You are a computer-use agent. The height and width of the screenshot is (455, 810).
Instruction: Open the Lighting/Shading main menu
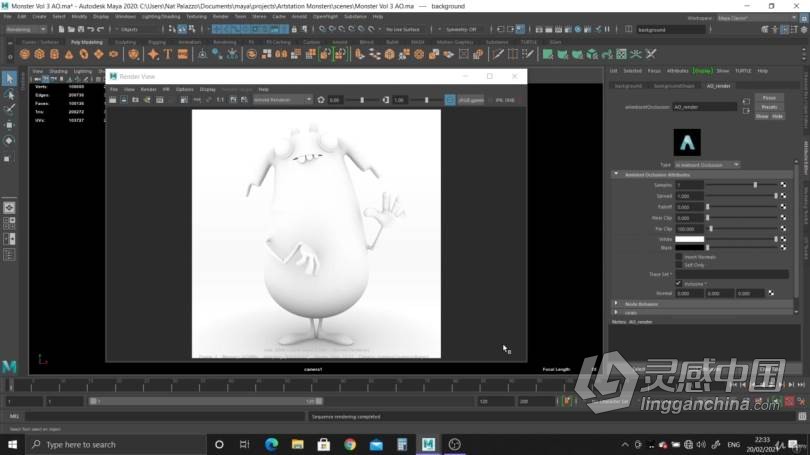pos(161,17)
